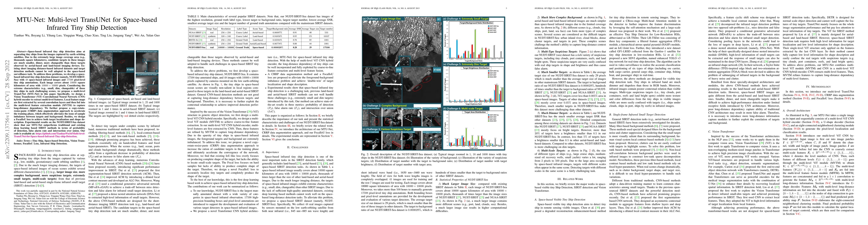Click the 17598 target number cell

(x=327, y=47)
